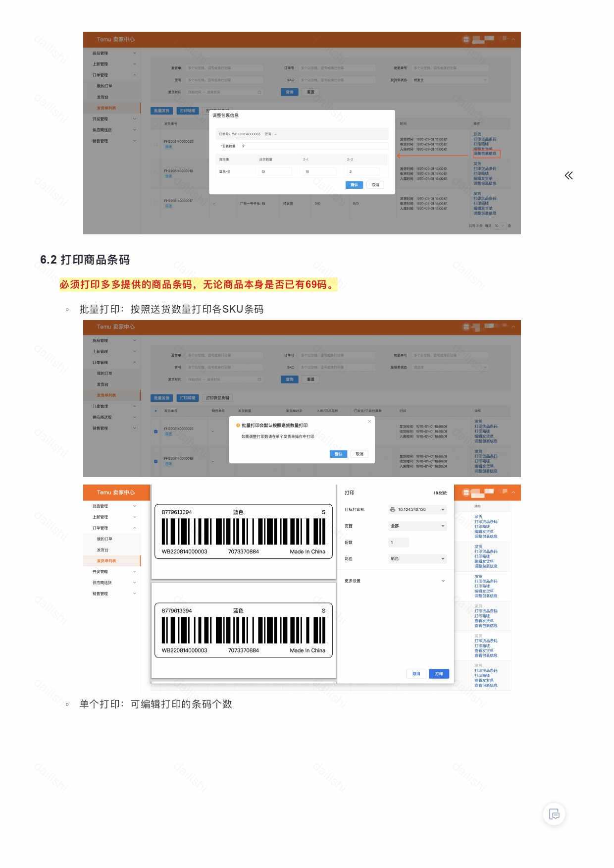
Task: Select 我的订单 in sidebar behind 批量打印 prompt
Action: point(104,374)
